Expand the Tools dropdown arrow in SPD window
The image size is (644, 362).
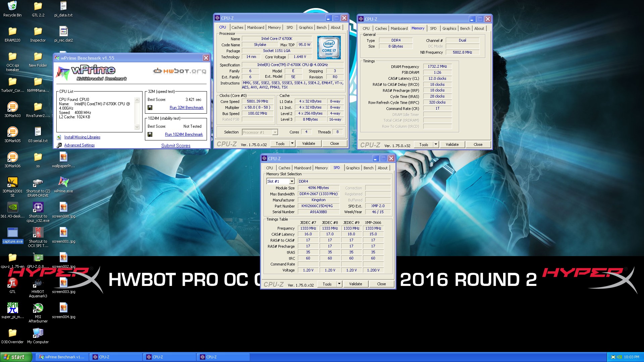[x=339, y=284]
